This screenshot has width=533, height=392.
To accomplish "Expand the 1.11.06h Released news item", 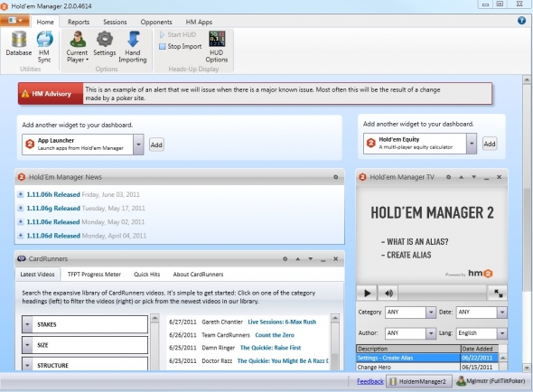I will (21, 194).
